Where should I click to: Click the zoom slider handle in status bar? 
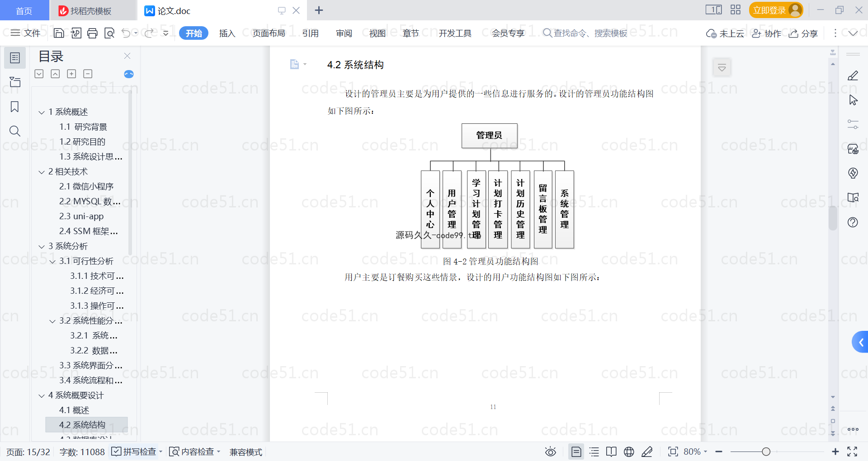[x=766, y=452]
